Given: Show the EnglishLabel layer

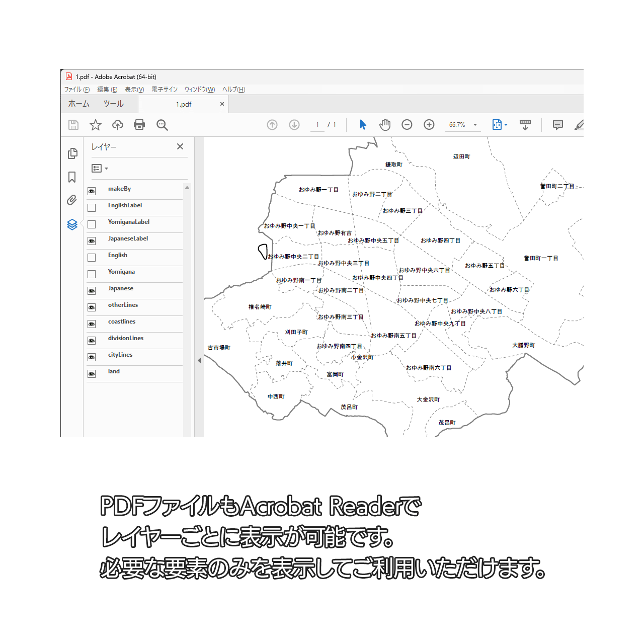Looking at the screenshot, I should tap(92, 208).
